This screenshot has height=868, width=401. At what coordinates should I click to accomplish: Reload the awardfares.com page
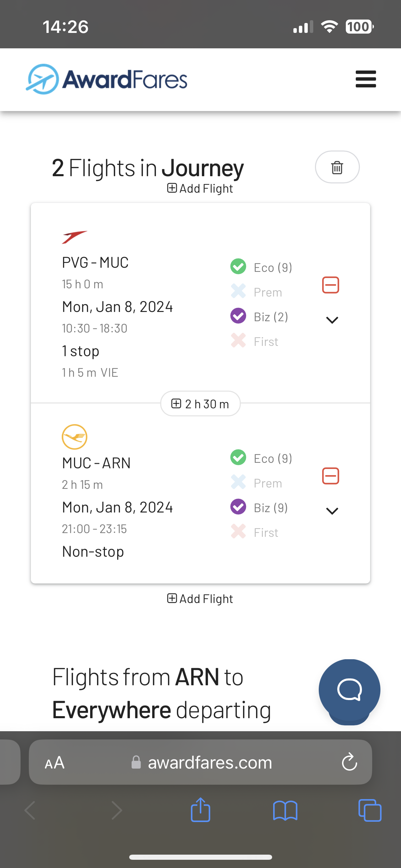349,762
